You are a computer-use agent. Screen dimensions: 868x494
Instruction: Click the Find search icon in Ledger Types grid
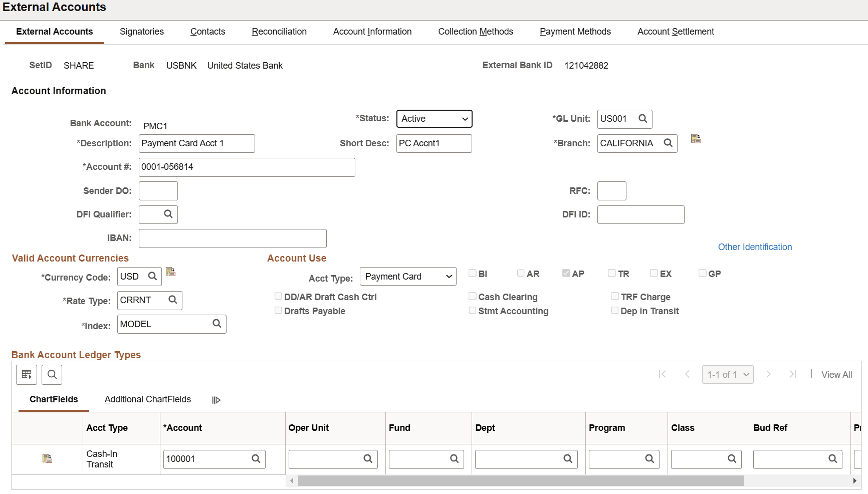52,375
